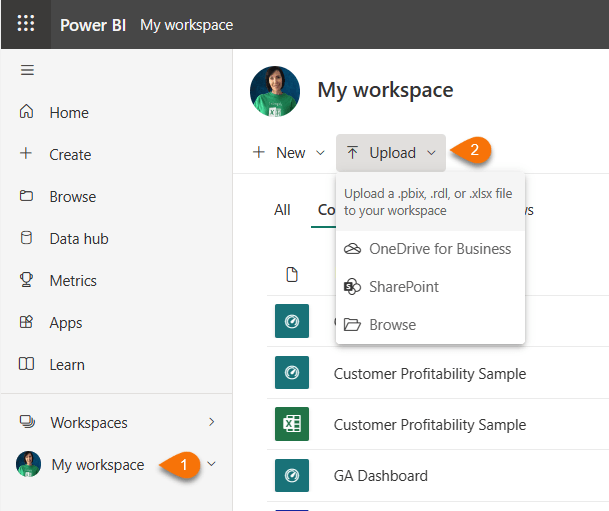Collapse the navigation pane hamburger menu
Image resolution: width=609 pixels, height=511 pixels.
[27, 70]
